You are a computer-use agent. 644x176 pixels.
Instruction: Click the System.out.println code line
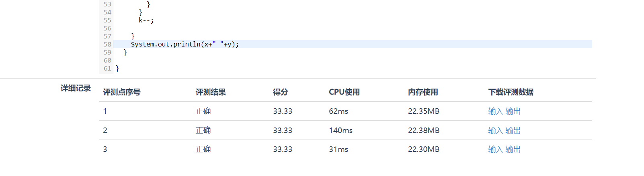coord(185,44)
